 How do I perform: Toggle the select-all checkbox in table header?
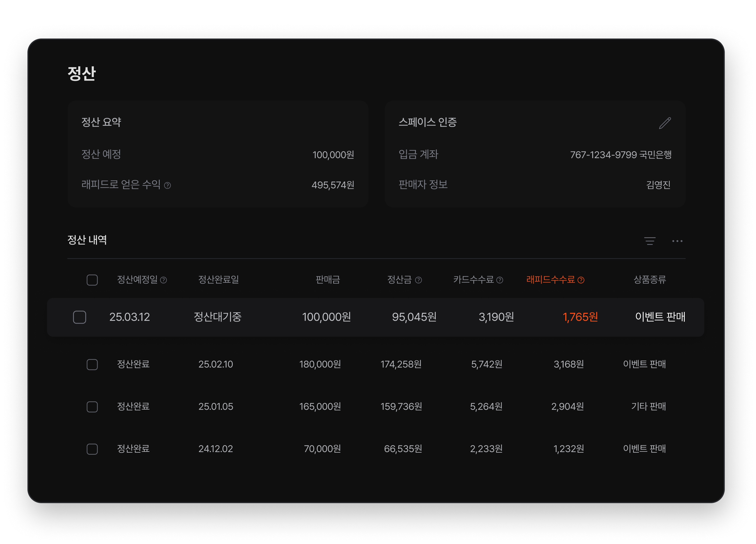pyautogui.click(x=92, y=280)
